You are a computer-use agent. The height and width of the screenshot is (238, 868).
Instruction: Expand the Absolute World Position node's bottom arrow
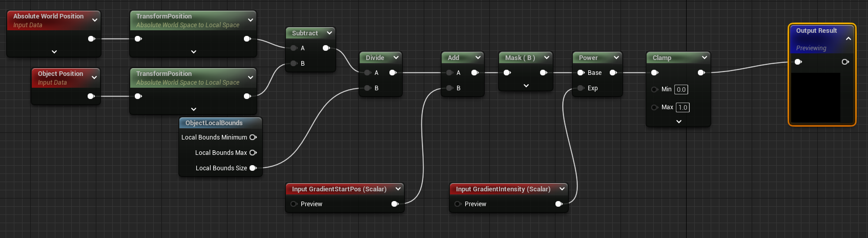coord(54,52)
